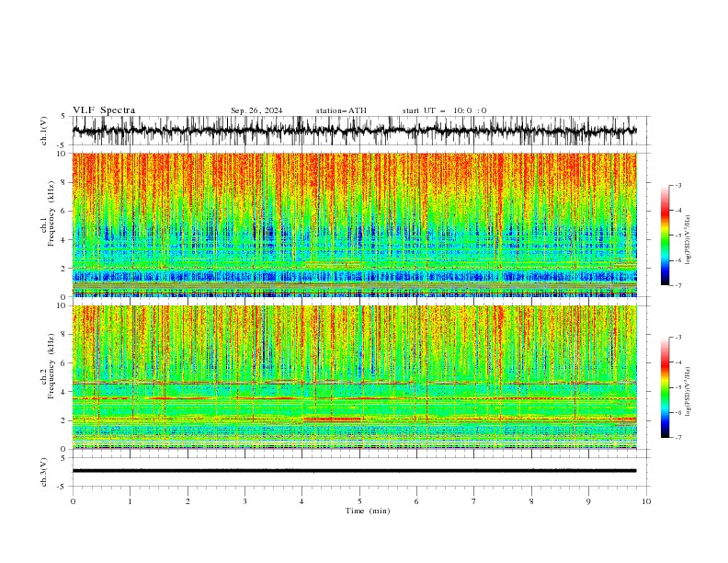728x563 pixels.
Task: Click the date 'Sep. 26, 2024'
Action: (x=256, y=110)
